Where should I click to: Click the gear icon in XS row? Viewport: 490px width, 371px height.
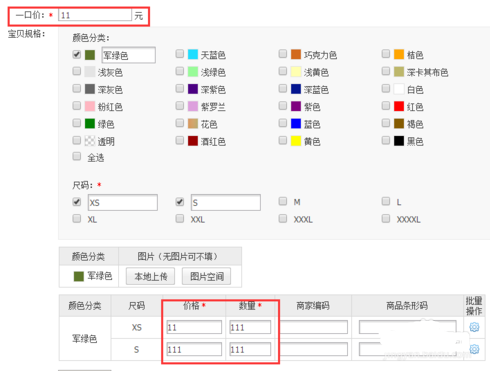click(x=474, y=327)
